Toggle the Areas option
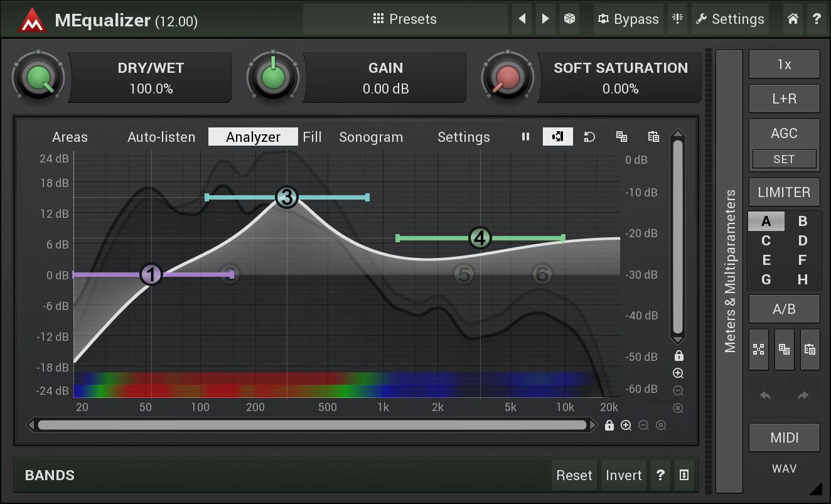 pos(70,137)
